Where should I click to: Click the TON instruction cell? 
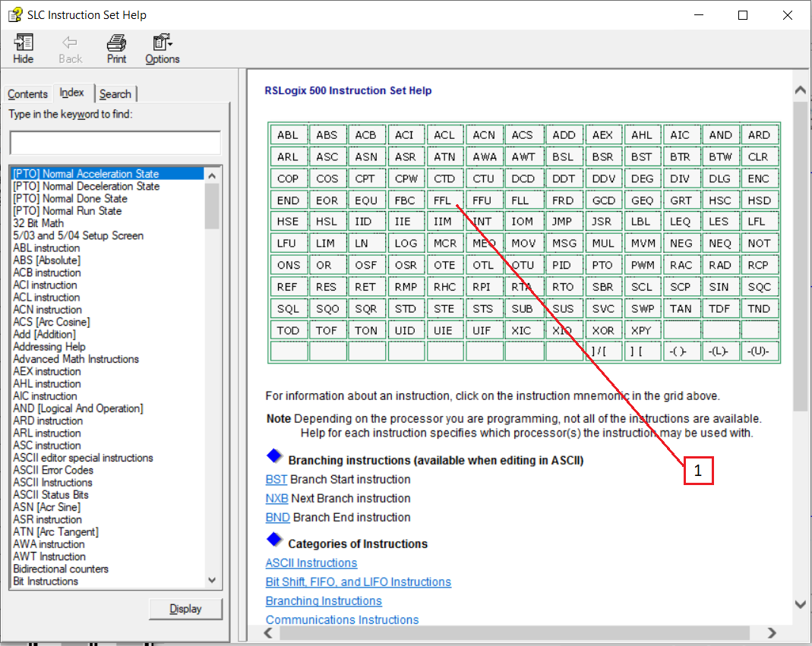click(366, 330)
